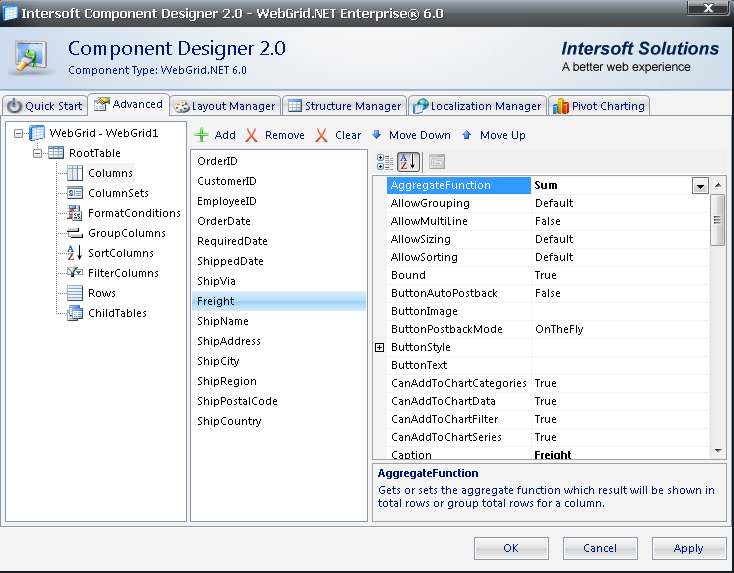Image resolution: width=734 pixels, height=573 pixels.
Task: Click the FilterColumns funnel icon
Action: (x=75, y=272)
